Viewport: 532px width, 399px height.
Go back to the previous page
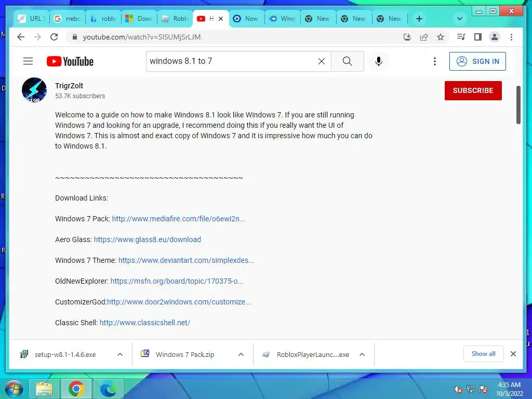tap(21, 37)
